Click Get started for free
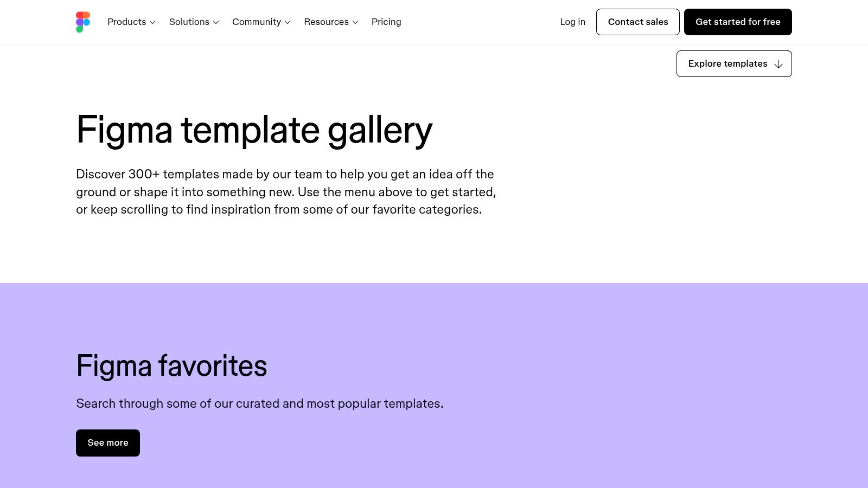 pos(738,22)
